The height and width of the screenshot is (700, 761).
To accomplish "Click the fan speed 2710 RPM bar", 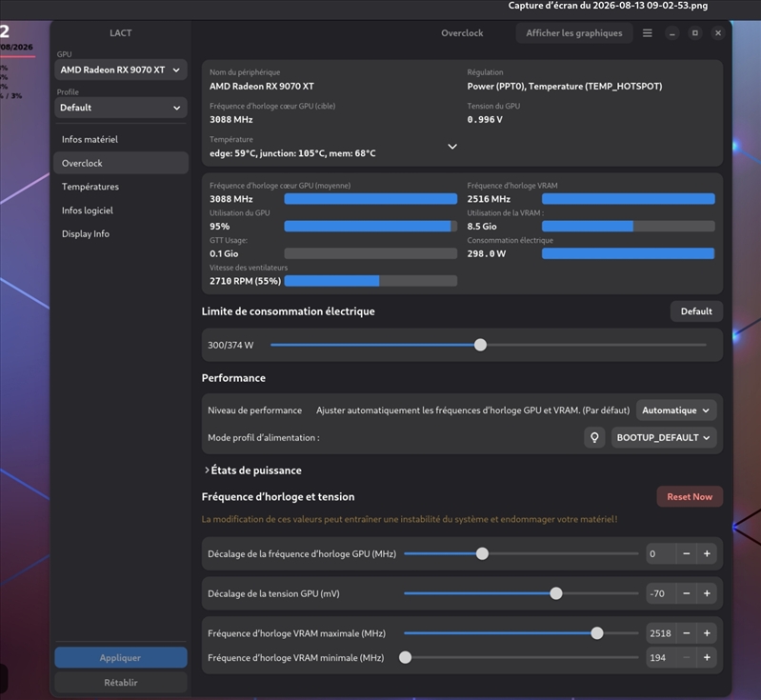I will 370,281.
